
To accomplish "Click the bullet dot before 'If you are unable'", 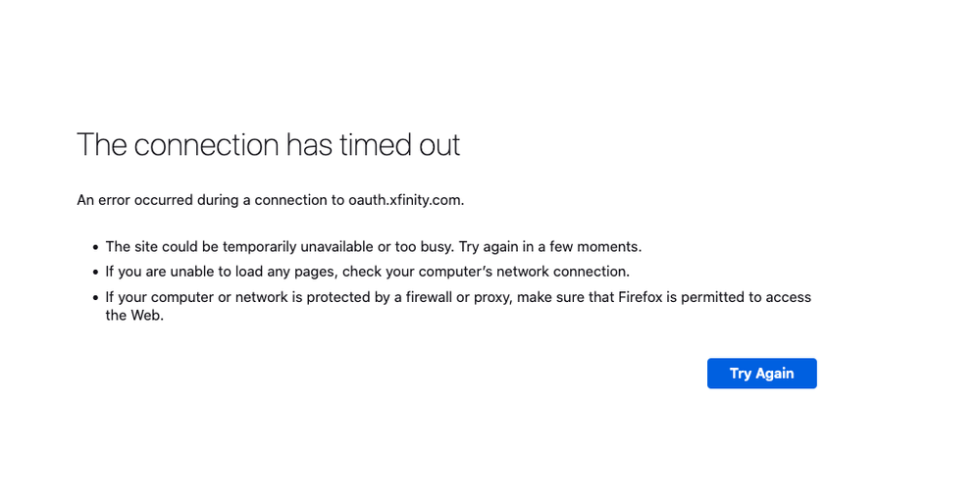I will tap(95, 273).
